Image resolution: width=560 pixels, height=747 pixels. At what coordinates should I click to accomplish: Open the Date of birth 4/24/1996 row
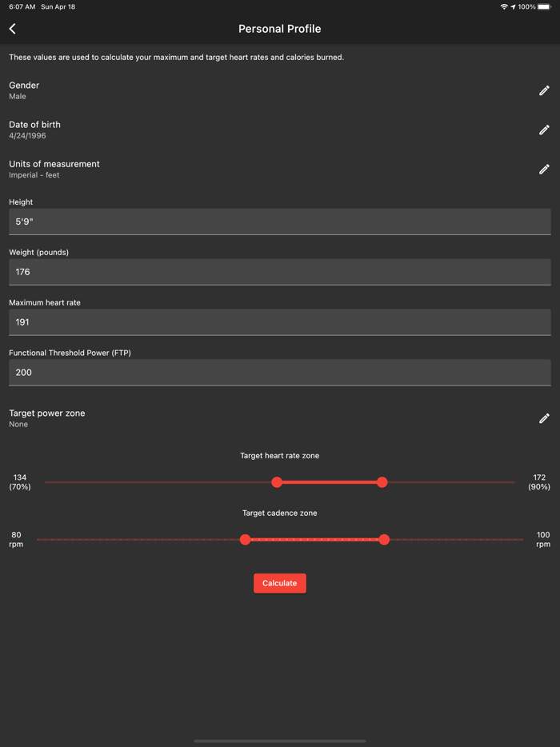click(x=280, y=130)
